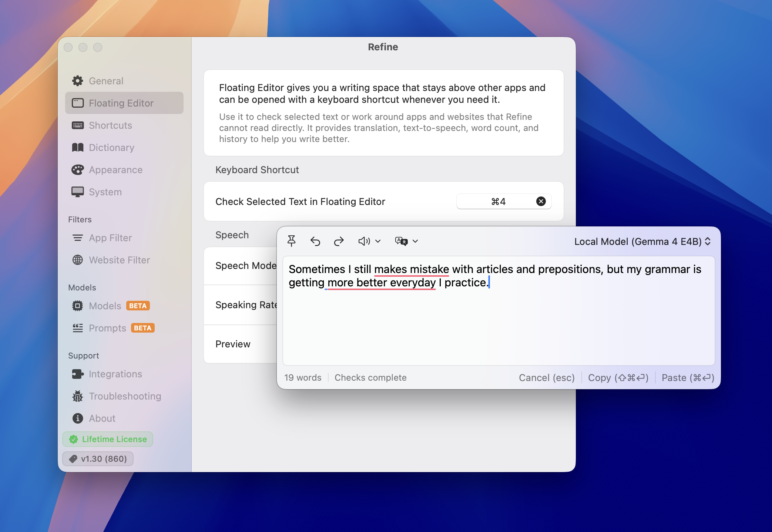Go to the Troubleshooting section label
772x532 pixels.
click(125, 396)
